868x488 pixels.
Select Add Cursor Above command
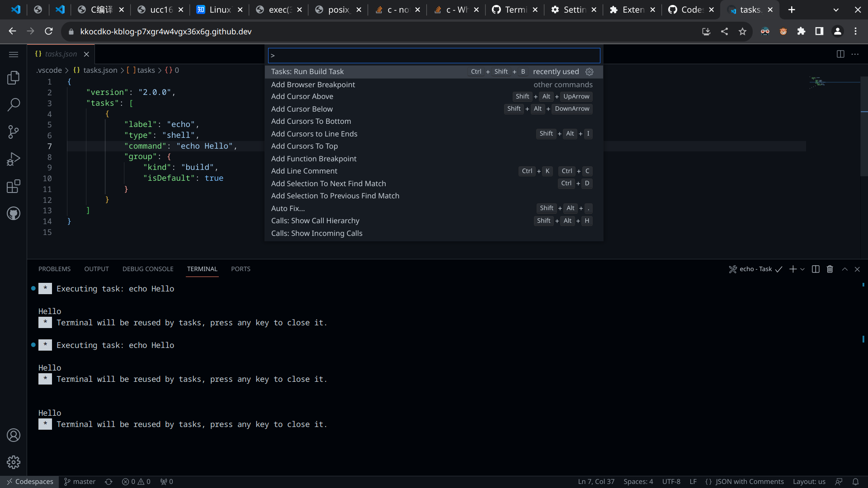[x=434, y=96]
